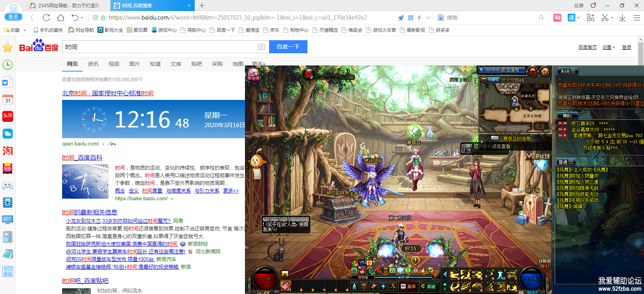Click the sidebar 返回桌面 icon
Viewport: 644px width, 294px height.
click(x=8, y=271)
